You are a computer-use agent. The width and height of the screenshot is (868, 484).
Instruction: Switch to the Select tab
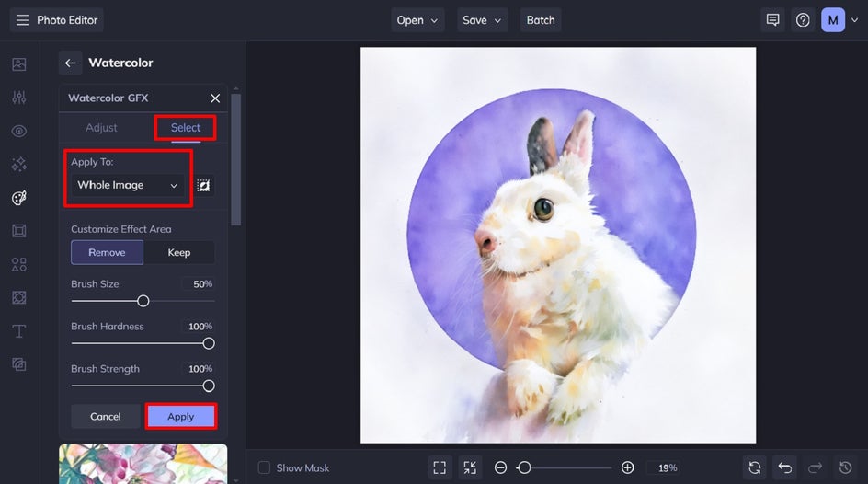pyautogui.click(x=186, y=128)
